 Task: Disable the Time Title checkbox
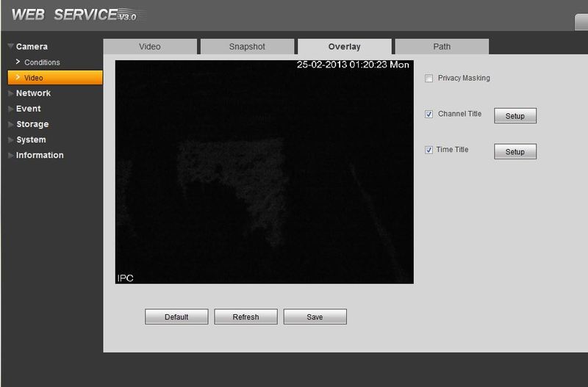[x=429, y=150]
